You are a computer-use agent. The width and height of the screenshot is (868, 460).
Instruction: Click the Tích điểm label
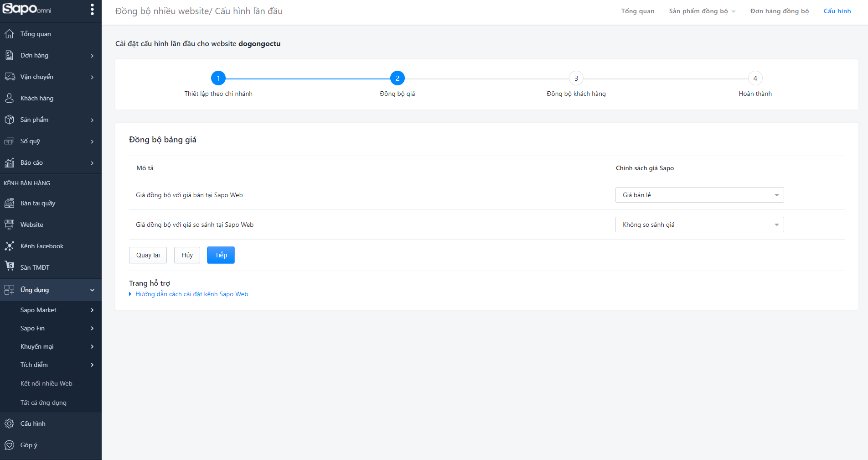tap(34, 365)
